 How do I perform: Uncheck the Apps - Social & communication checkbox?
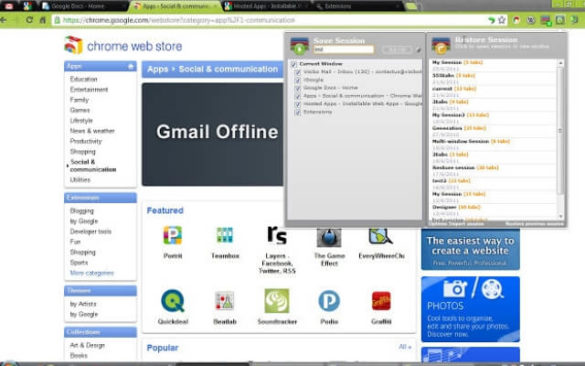pyautogui.click(x=298, y=96)
